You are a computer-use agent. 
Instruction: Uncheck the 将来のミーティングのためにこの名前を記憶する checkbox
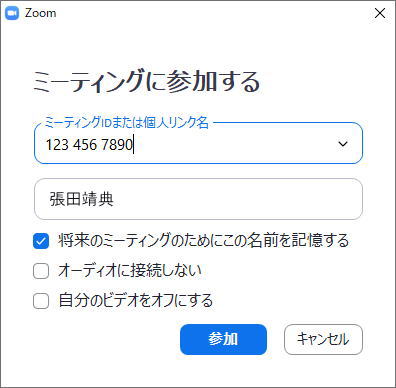coord(41,241)
